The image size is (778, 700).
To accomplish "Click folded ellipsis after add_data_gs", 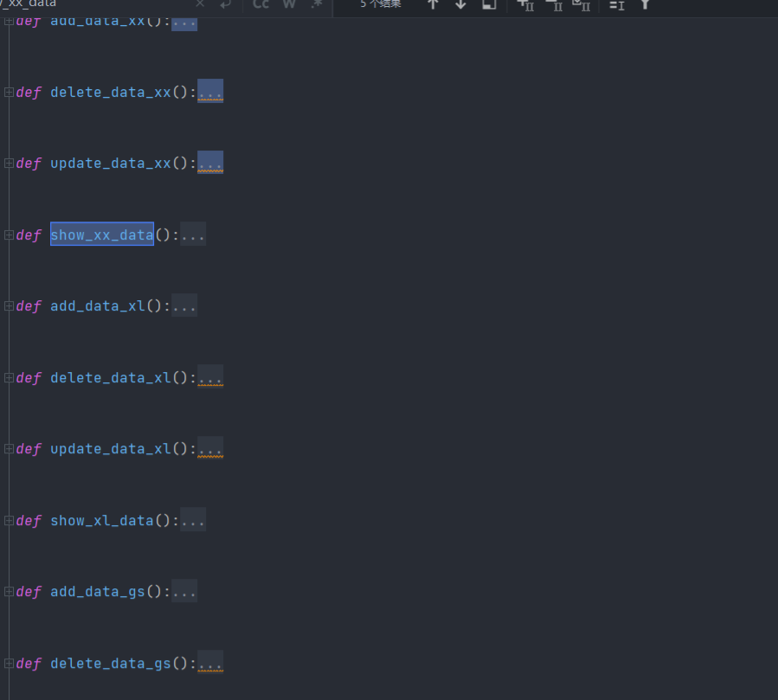I will (x=184, y=591).
